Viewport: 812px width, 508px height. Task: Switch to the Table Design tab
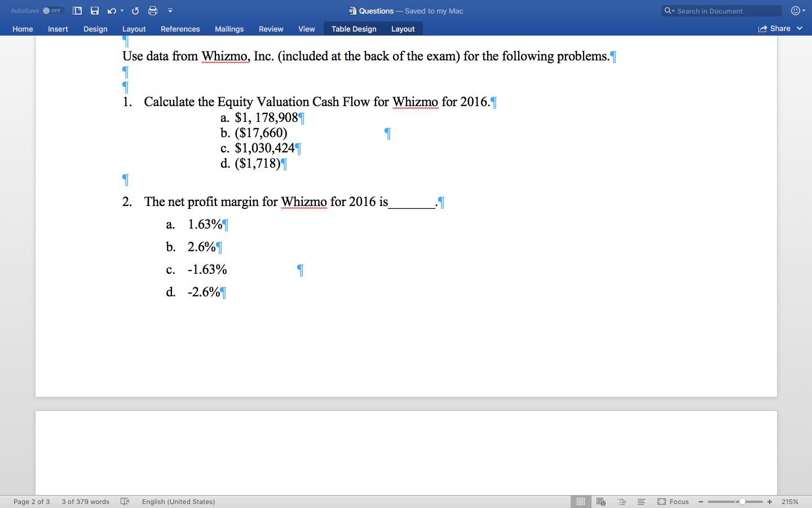(354, 29)
